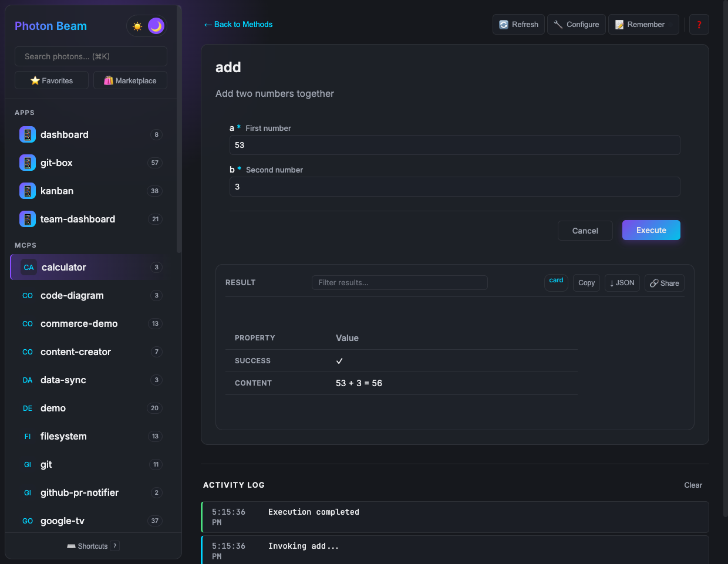Click the dashboard app icon
The image size is (728, 564).
pos(28,134)
